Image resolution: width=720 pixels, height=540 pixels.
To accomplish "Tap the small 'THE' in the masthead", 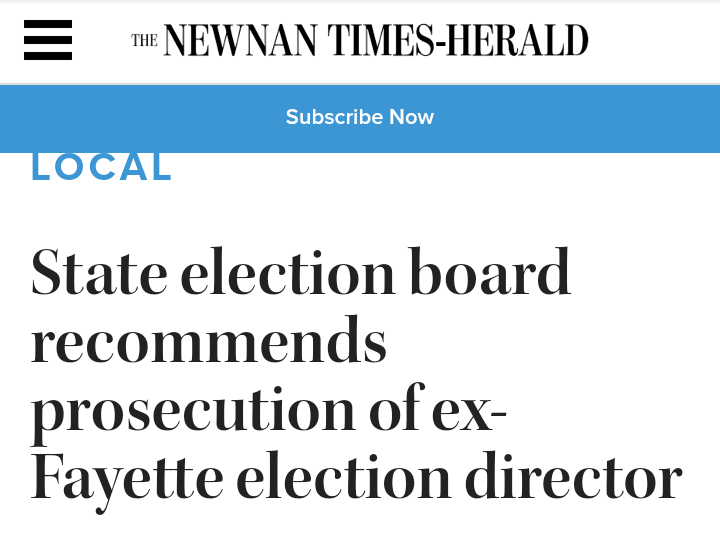I will 144,41.
